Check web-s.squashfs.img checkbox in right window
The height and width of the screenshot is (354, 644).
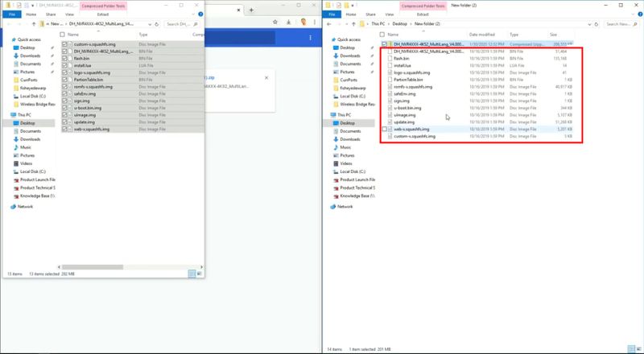click(x=385, y=129)
